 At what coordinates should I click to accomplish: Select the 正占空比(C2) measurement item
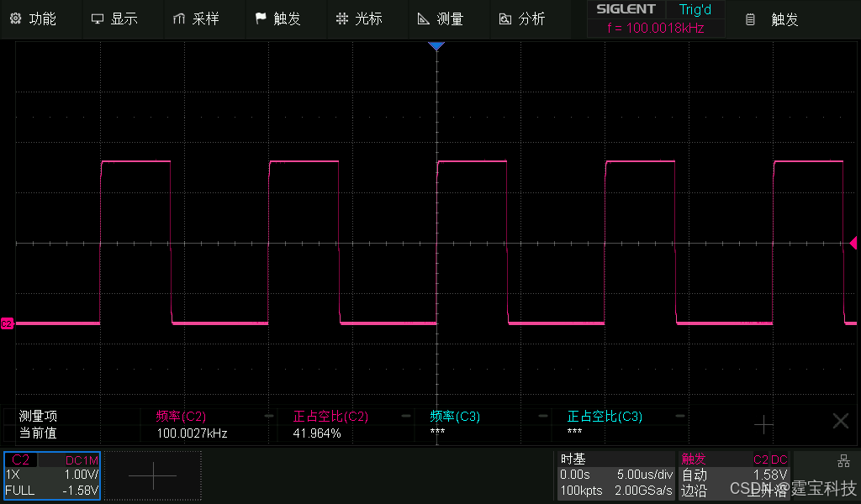coord(330,417)
